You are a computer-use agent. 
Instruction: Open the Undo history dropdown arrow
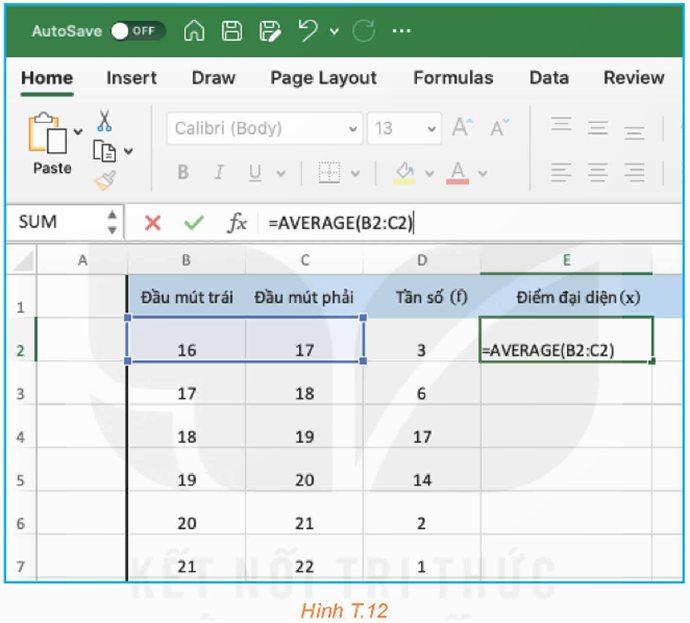pyautogui.click(x=334, y=31)
